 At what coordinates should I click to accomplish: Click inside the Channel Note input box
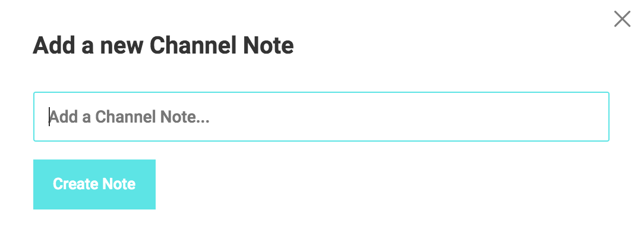pyautogui.click(x=321, y=117)
